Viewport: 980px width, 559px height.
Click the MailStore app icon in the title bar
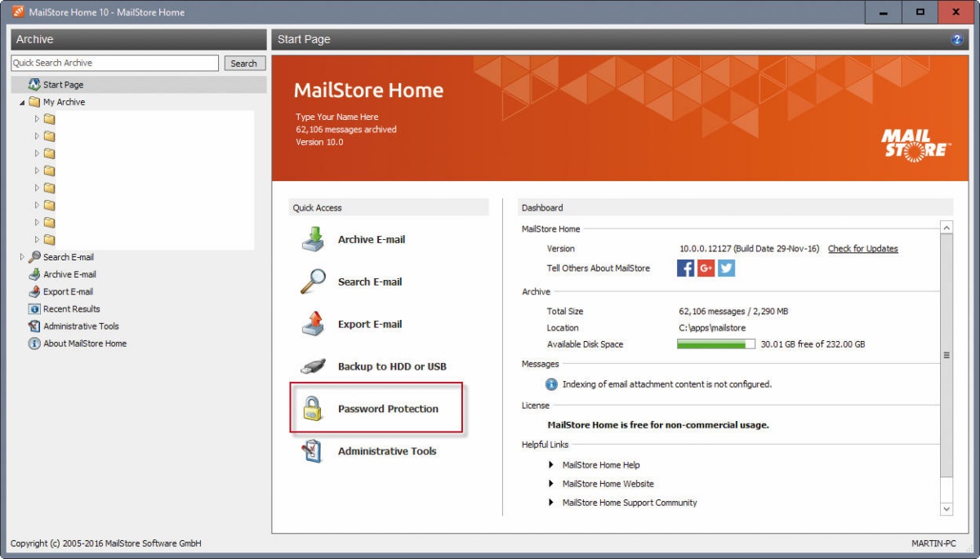pyautogui.click(x=18, y=12)
